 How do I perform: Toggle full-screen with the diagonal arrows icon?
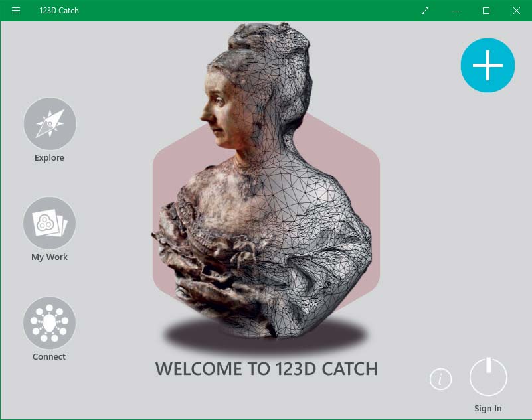(425, 11)
